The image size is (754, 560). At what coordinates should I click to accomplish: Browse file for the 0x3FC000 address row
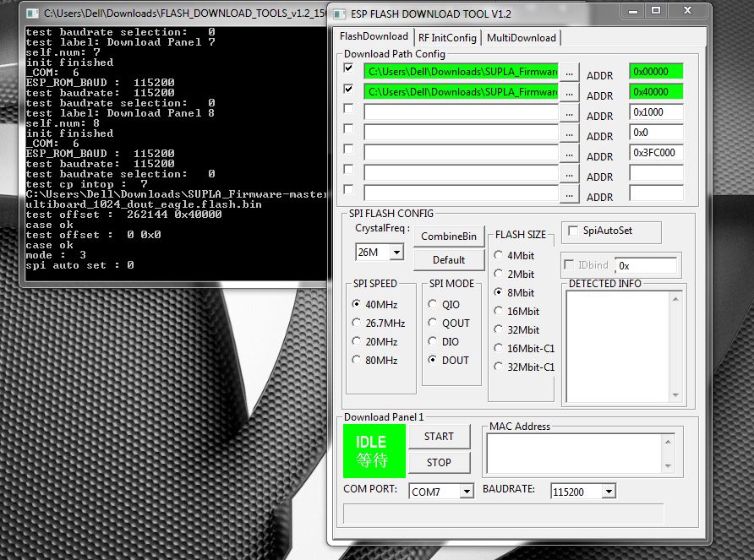(570, 154)
